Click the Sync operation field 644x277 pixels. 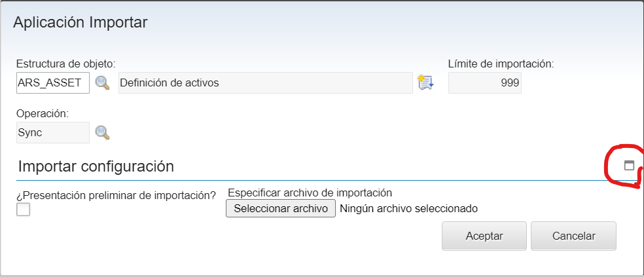(x=53, y=132)
